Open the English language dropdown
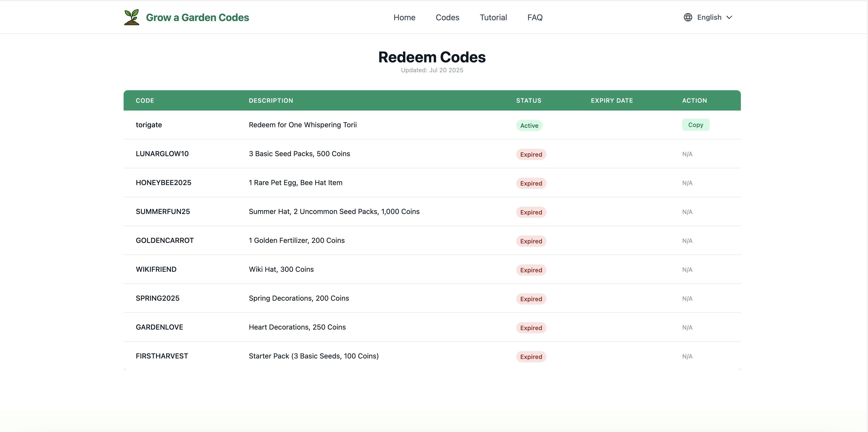Image resolution: width=868 pixels, height=432 pixels. pos(709,17)
